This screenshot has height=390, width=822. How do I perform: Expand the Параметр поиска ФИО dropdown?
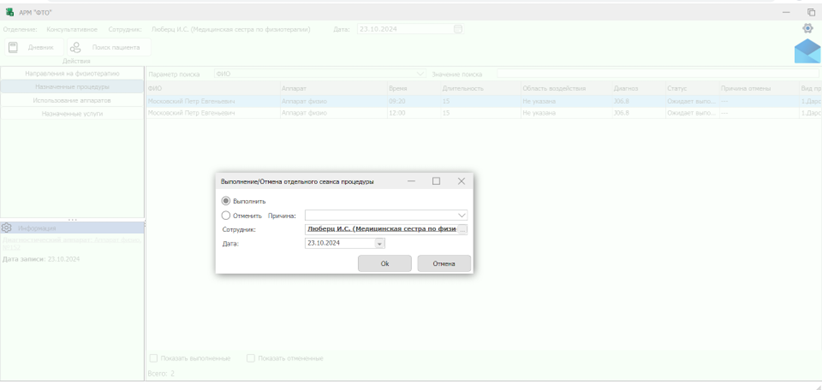420,74
